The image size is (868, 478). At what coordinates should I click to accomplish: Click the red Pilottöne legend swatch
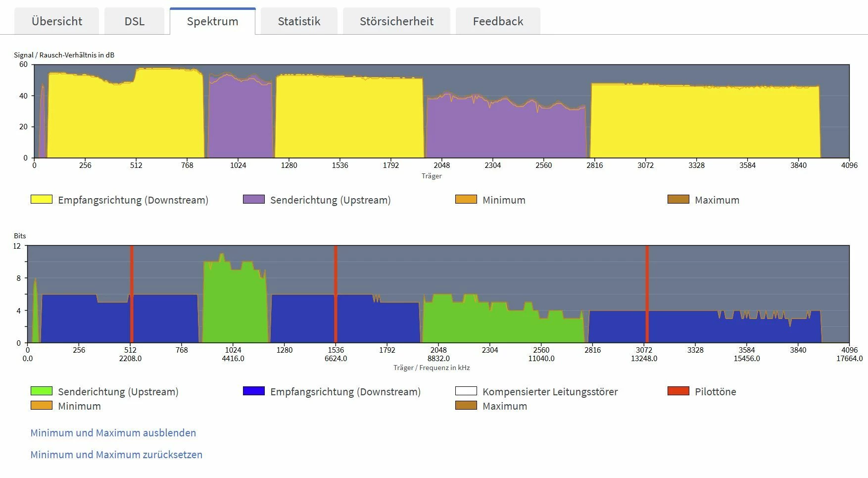678,391
